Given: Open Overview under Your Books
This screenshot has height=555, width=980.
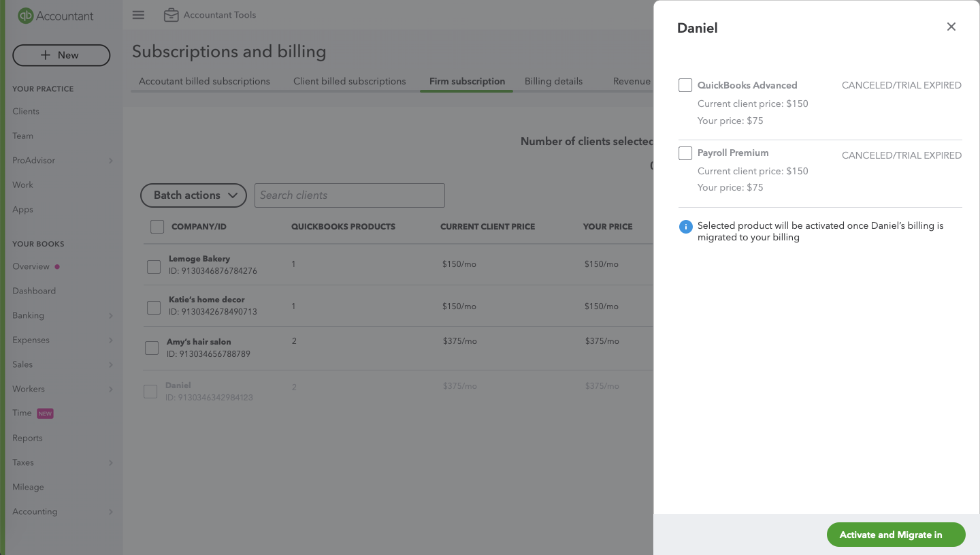Looking at the screenshot, I should 31,266.
